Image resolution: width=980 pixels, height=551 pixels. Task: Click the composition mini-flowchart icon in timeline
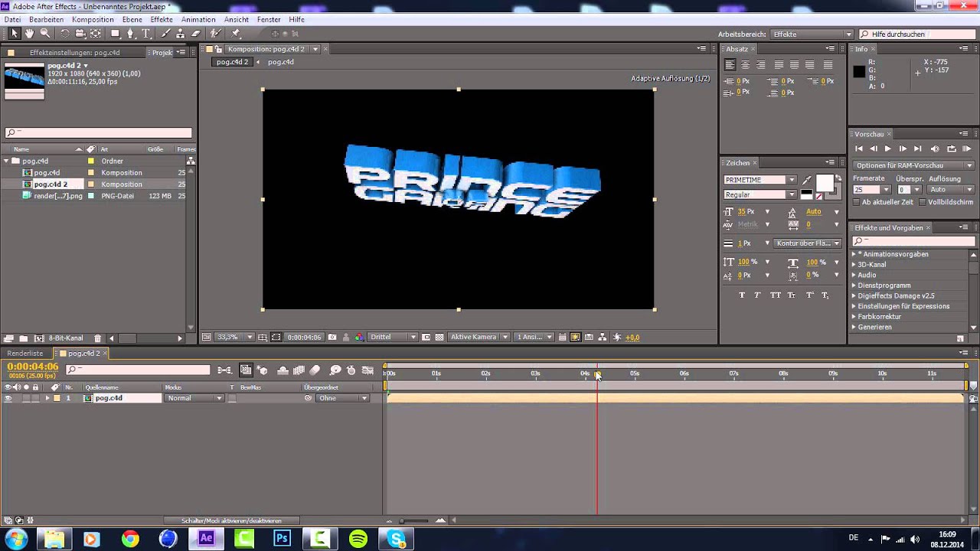pyautogui.click(x=224, y=370)
